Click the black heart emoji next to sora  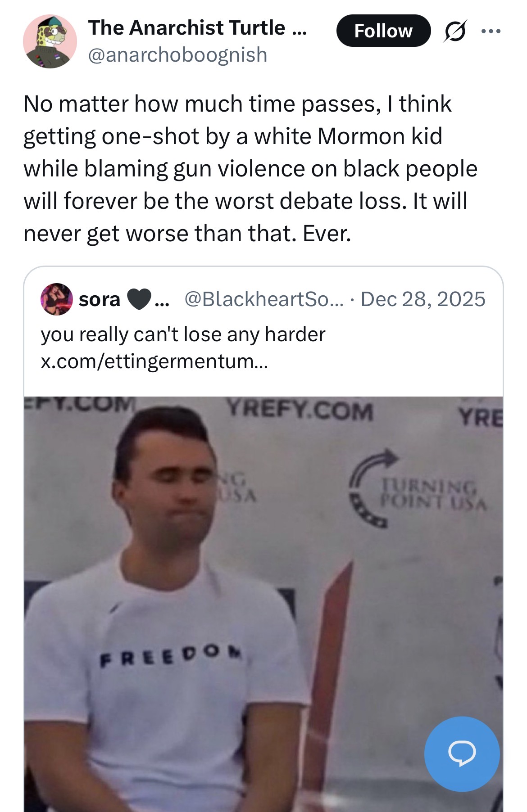tap(139, 299)
